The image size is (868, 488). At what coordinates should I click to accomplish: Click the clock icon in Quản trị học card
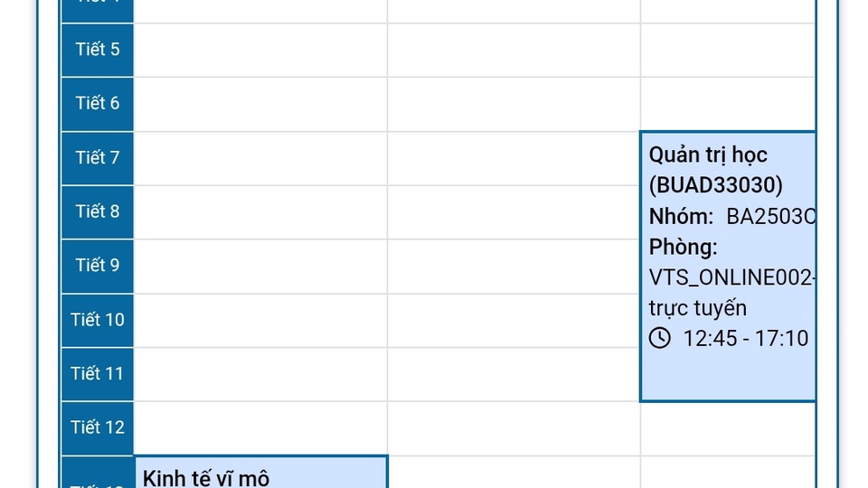[660, 338]
